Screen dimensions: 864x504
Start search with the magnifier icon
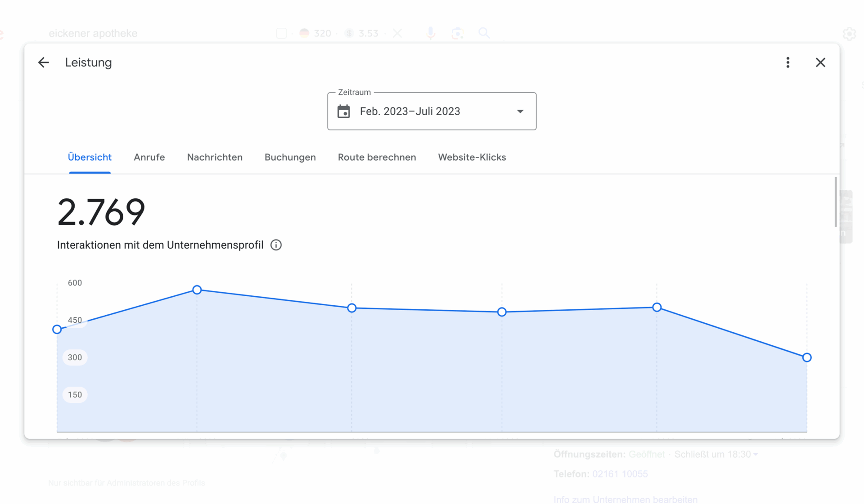point(485,33)
